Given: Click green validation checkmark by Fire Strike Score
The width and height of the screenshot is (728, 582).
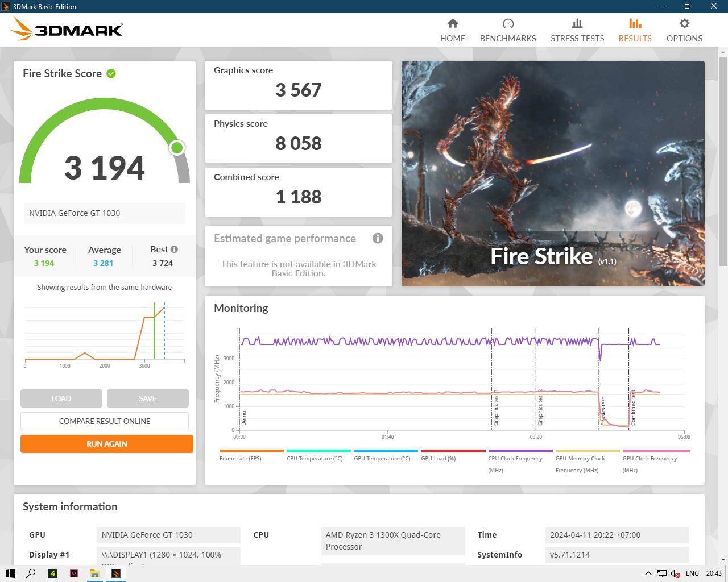Looking at the screenshot, I should 111,74.
